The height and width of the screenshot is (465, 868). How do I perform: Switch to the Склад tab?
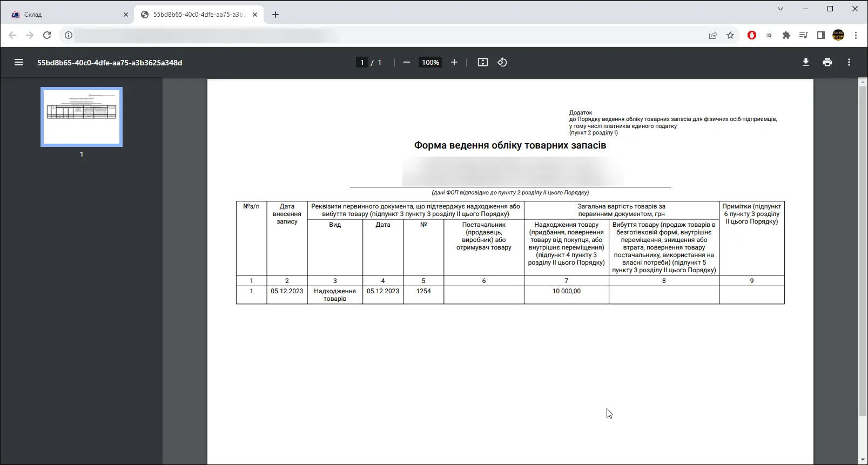pyautogui.click(x=67, y=15)
